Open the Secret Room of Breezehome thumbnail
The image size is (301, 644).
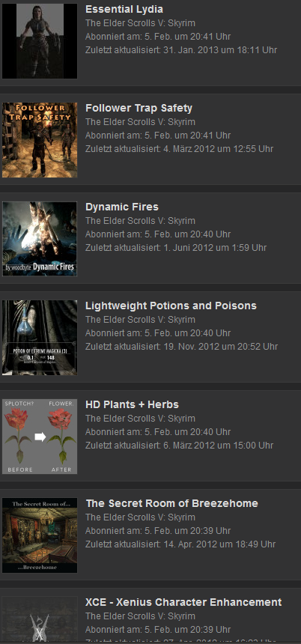(x=40, y=535)
